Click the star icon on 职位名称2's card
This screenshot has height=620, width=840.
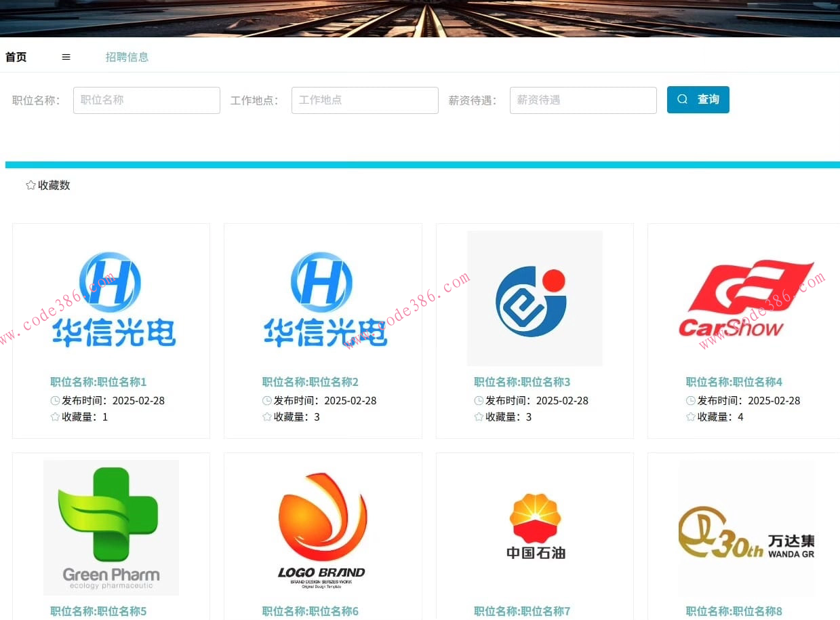[266, 416]
